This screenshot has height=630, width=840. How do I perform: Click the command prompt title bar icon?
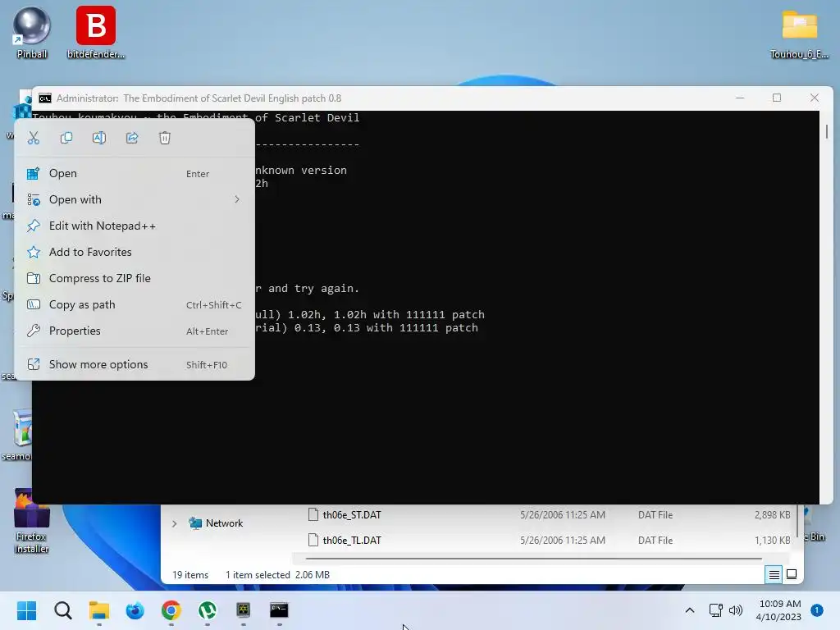[45, 98]
